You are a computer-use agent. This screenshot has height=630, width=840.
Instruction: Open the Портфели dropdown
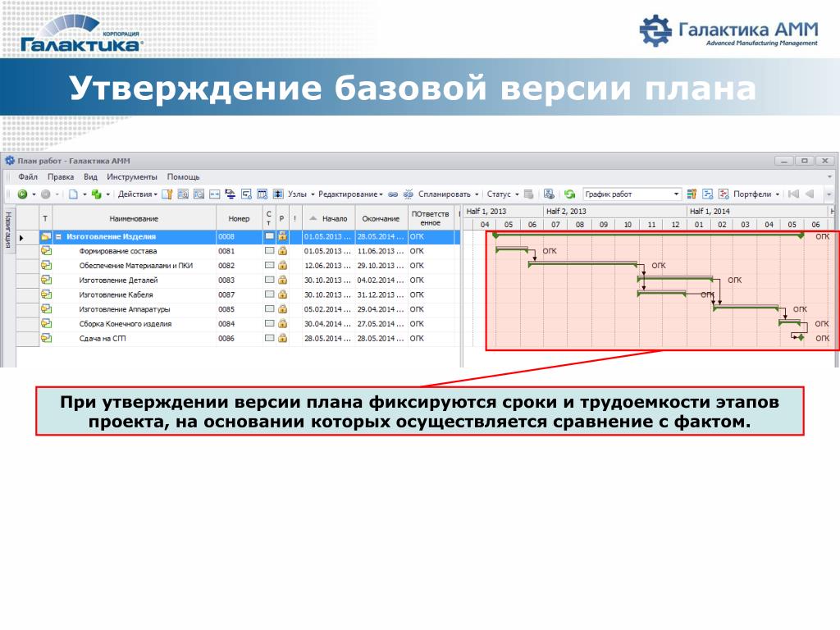pyautogui.click(x=756, y=194)
